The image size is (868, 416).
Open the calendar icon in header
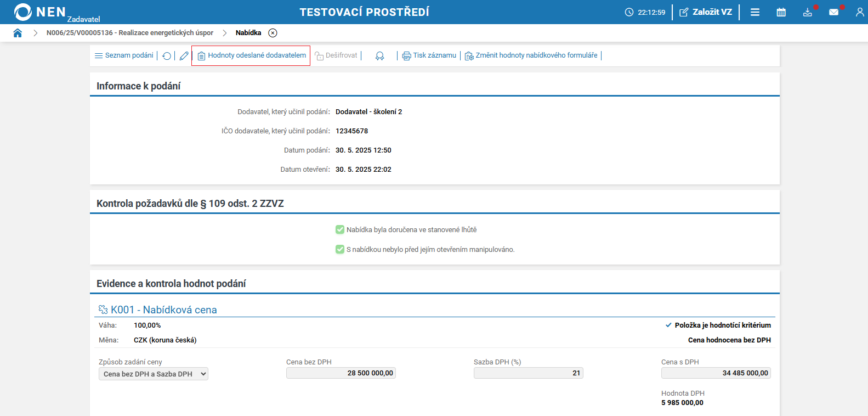pos(781,12)
